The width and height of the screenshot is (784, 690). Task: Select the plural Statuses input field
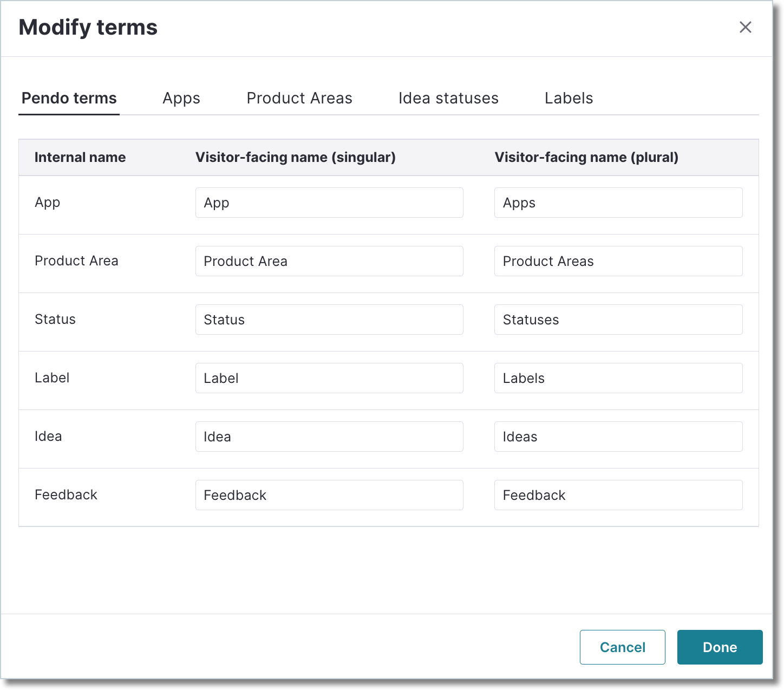tap(618, 320)
